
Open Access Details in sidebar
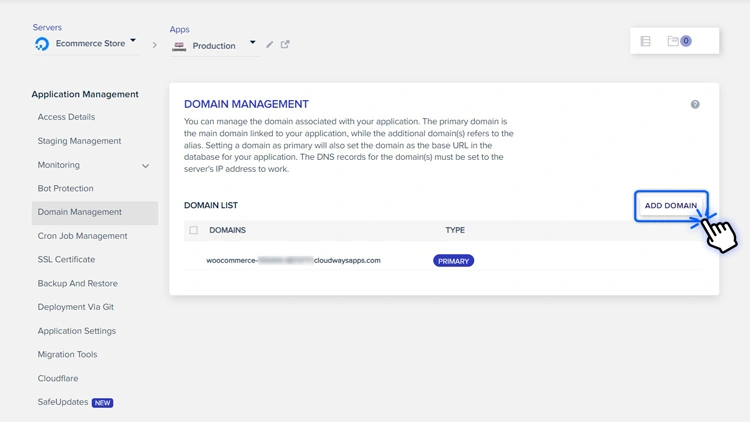66,117
